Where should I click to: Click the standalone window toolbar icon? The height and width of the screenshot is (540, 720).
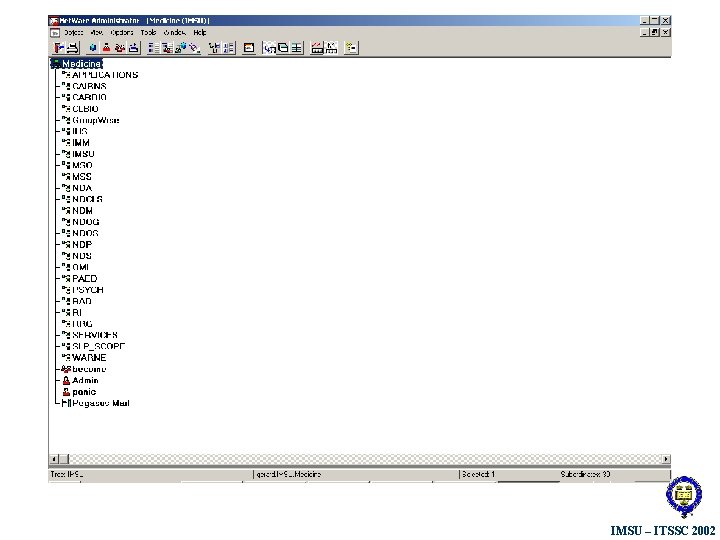click(249, 48)
